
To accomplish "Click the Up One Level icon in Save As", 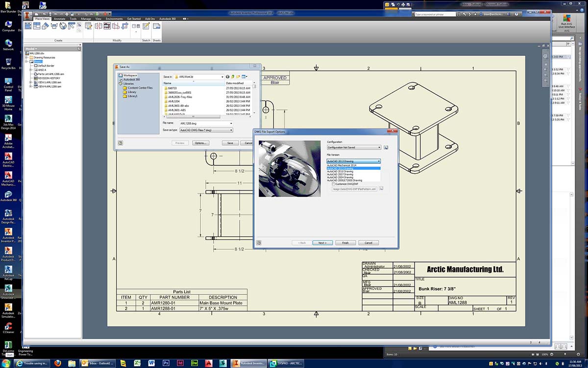I will (x=233, y=77).
